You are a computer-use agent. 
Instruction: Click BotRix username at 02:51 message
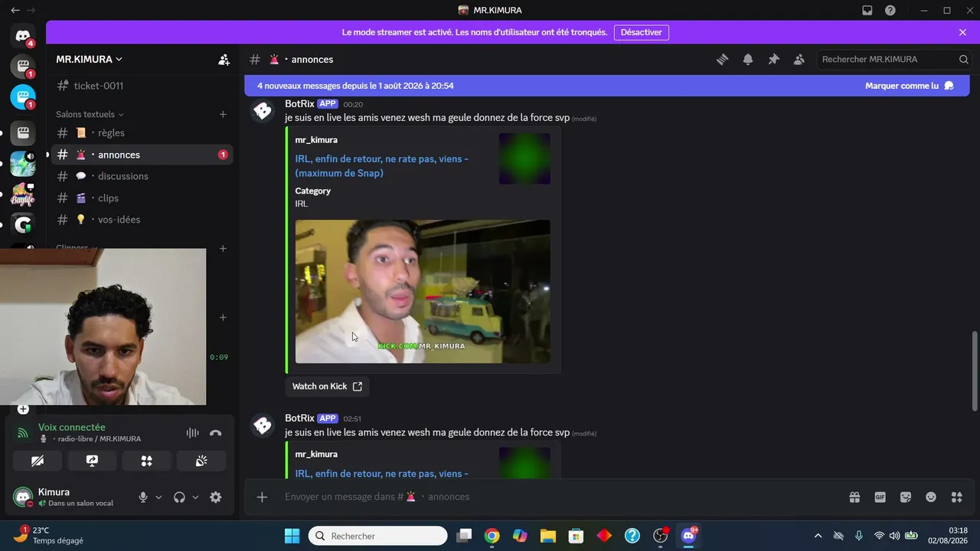[299, 418]
